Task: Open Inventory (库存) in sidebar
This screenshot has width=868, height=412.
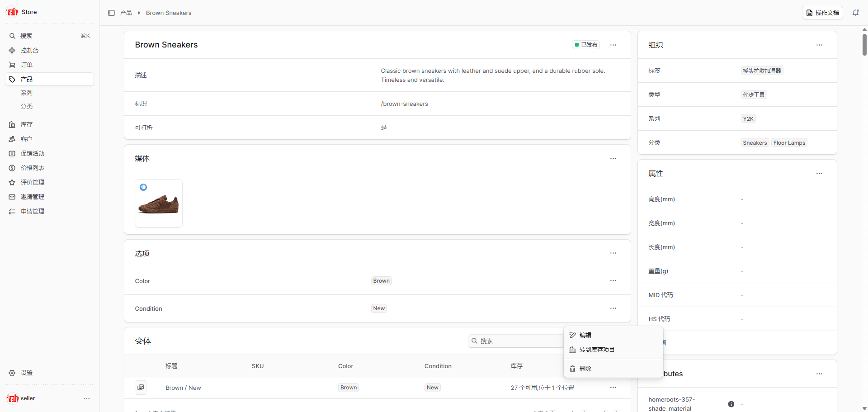Action: tap(27, 124)
